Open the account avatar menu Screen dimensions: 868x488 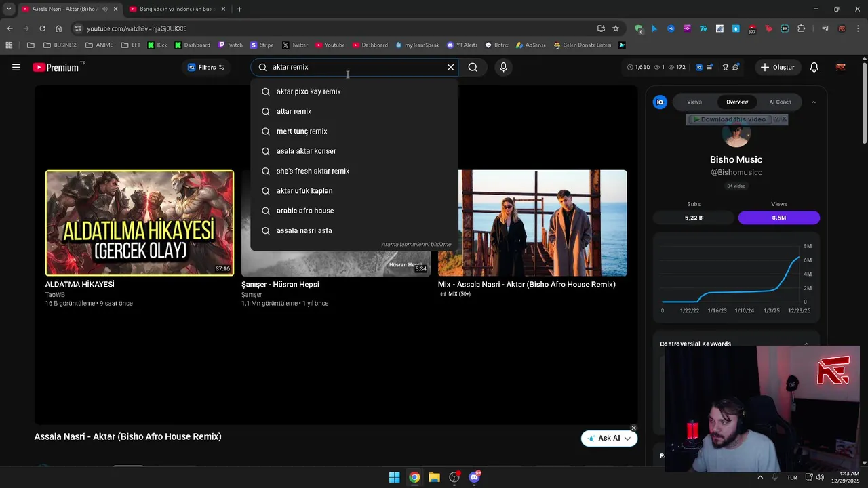pyautogui.click(x=841, y=67)
